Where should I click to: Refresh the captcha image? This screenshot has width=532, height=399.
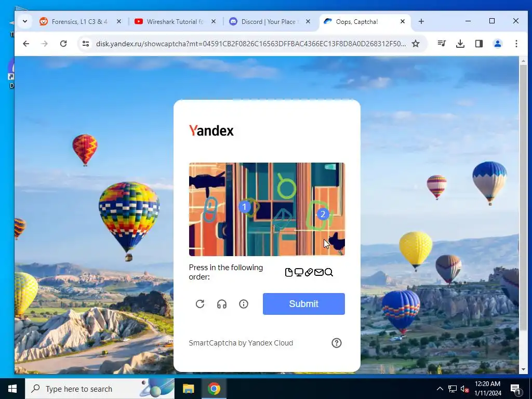[x=200, y=303]
